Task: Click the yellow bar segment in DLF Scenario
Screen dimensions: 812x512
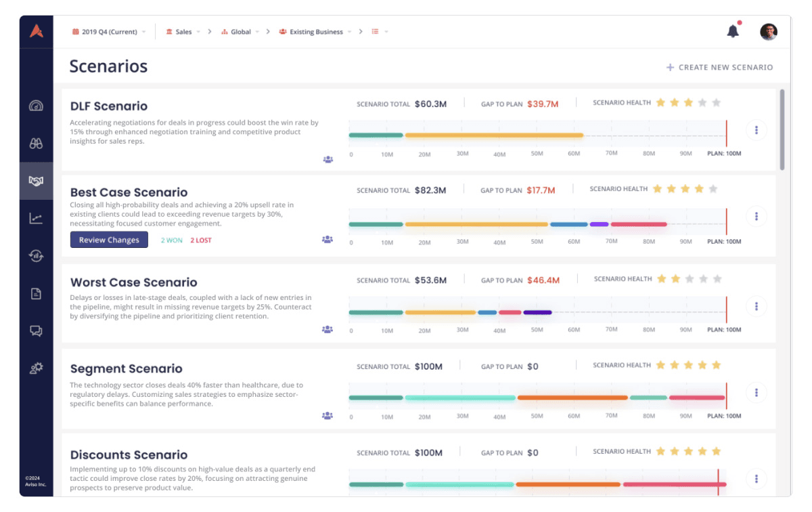Action: (x=495, y=135)
